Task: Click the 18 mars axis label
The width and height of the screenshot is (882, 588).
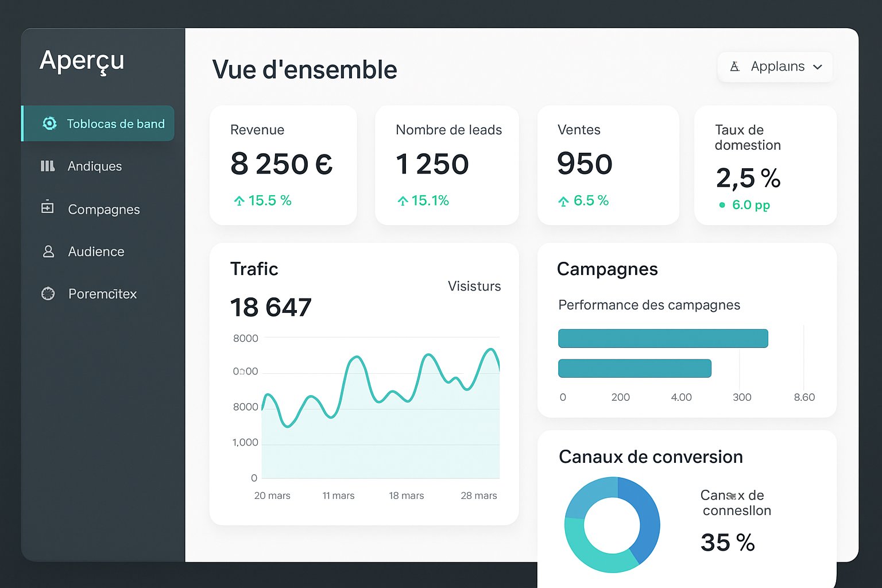Action: pos(407,496)
